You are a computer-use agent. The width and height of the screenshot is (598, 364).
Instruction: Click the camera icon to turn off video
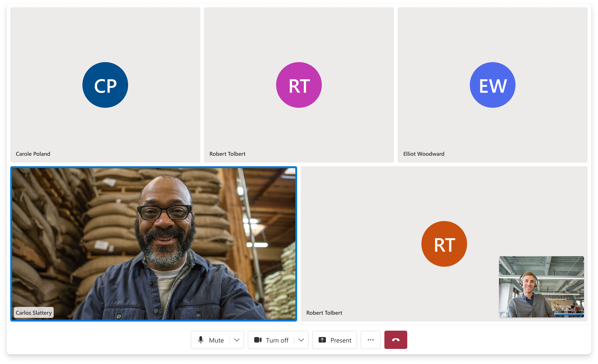tap(258, 340)
